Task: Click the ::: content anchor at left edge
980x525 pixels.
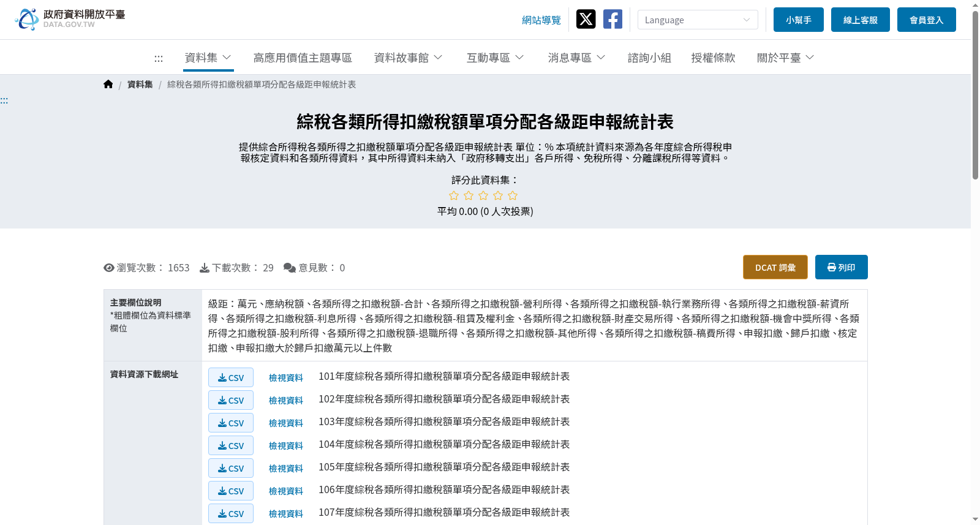Action: (x=4, y=100)
